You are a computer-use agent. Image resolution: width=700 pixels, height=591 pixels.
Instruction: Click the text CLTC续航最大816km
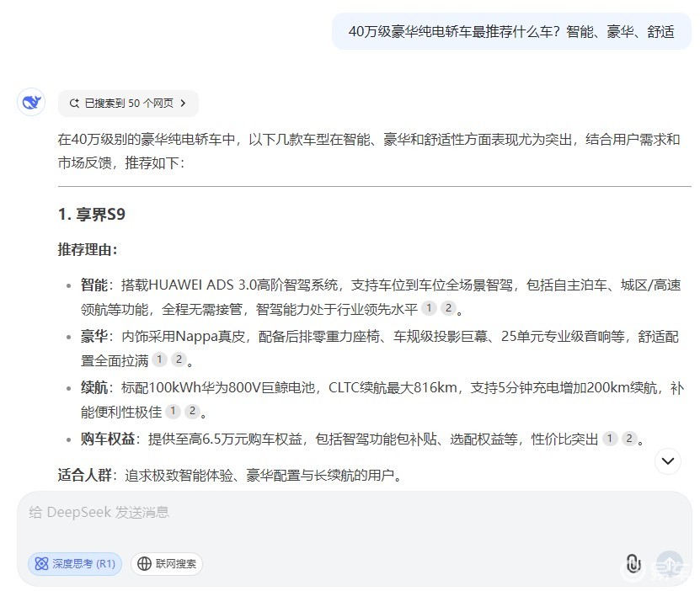pos(393,387)
